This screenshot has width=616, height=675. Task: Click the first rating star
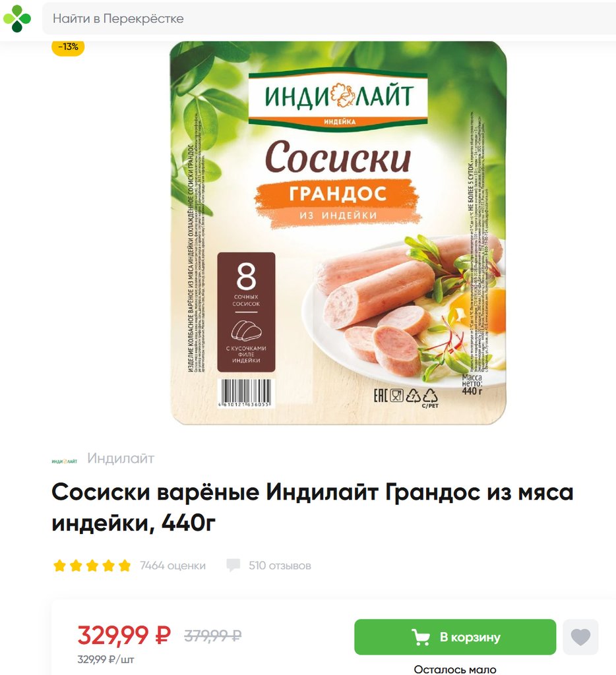59,565
